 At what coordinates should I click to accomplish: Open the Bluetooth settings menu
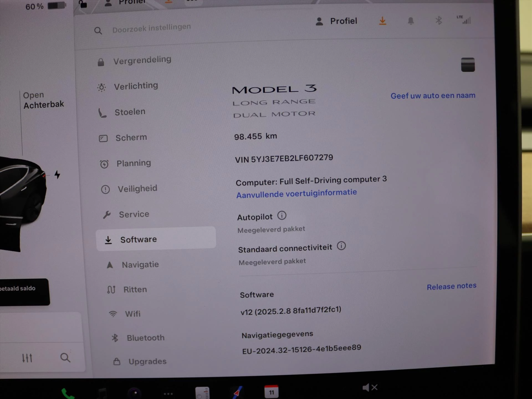138,338
